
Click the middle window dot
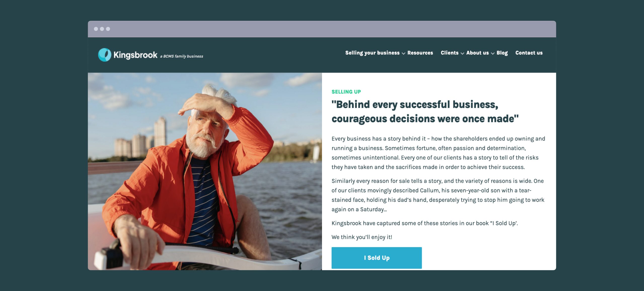102,29
